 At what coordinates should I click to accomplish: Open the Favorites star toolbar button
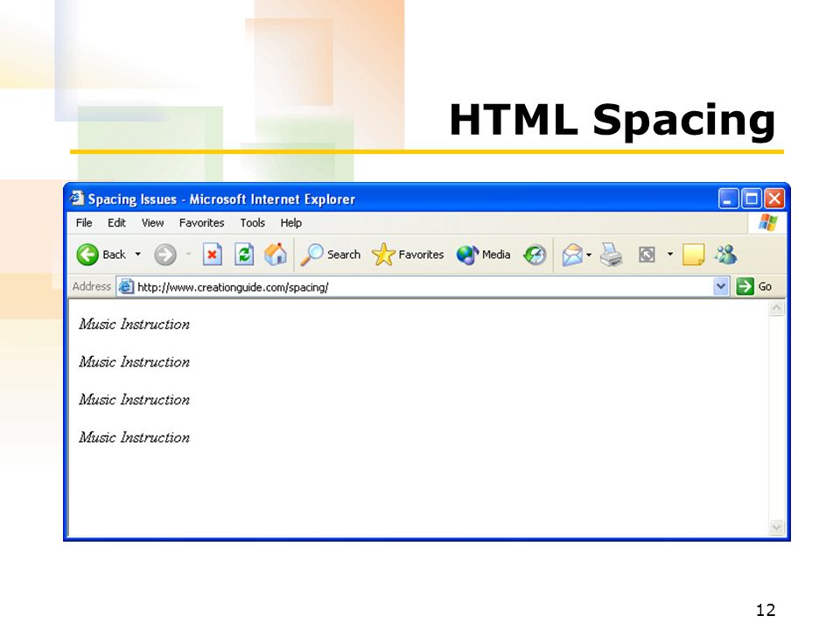pyautogui.click(x=408, y=255)
